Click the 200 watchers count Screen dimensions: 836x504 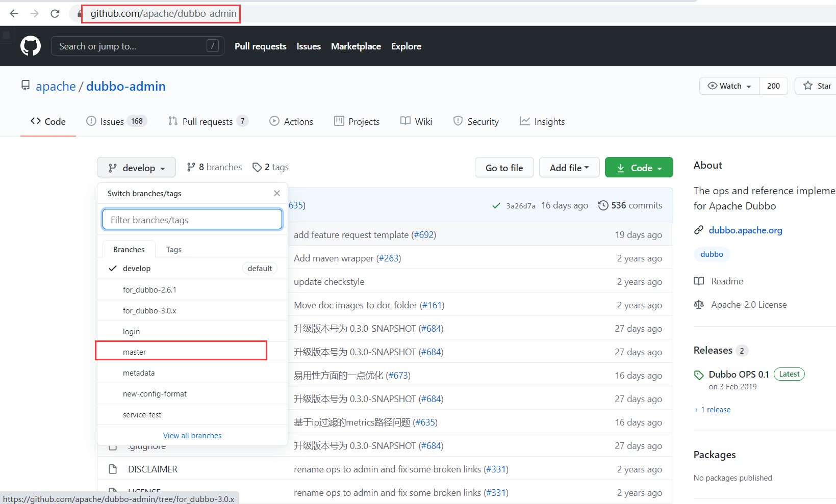[773, 86]
